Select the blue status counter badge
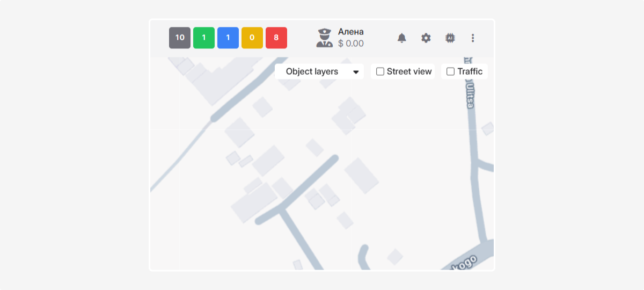 [228, 38]
